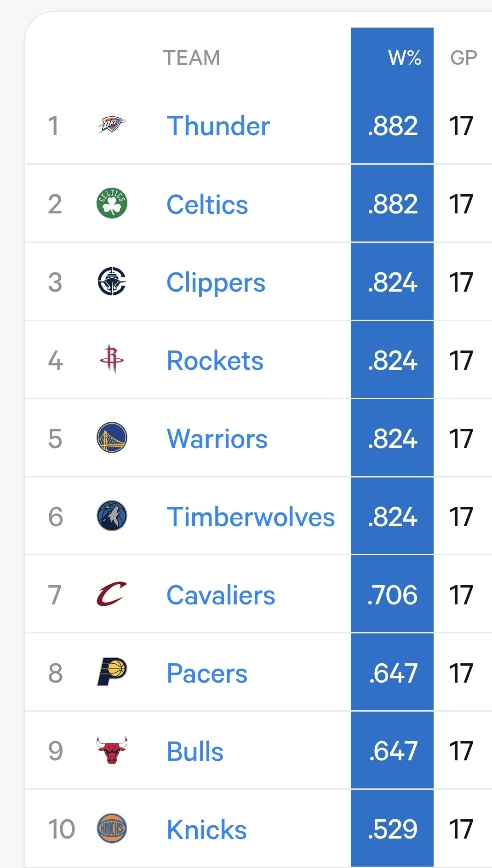This screenshot has width=492, height=868.
Task: Open the Celtics team link
Action: pos(207,205)
